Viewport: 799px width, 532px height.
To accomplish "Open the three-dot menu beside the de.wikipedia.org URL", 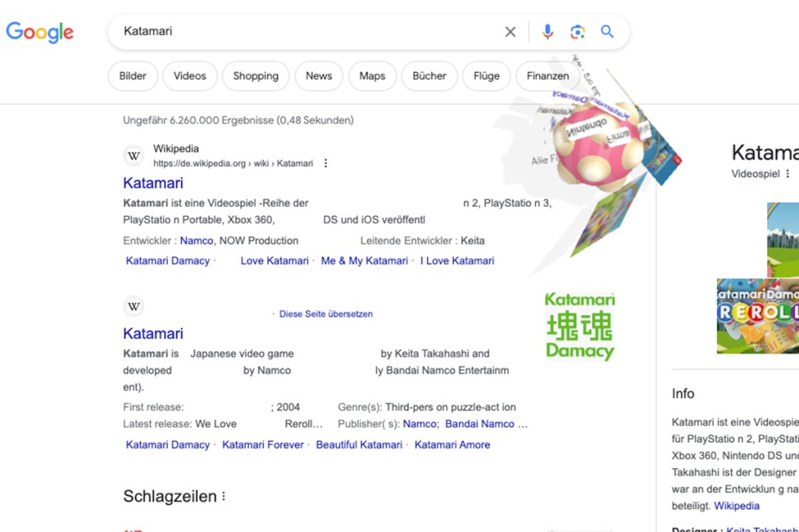I will (325, 163).
